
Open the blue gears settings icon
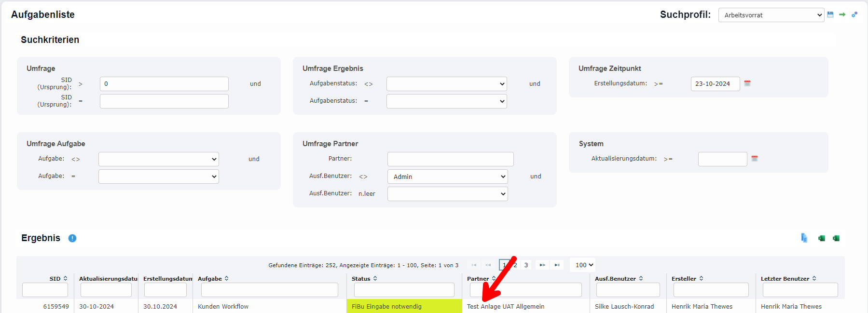coord(854,14)
